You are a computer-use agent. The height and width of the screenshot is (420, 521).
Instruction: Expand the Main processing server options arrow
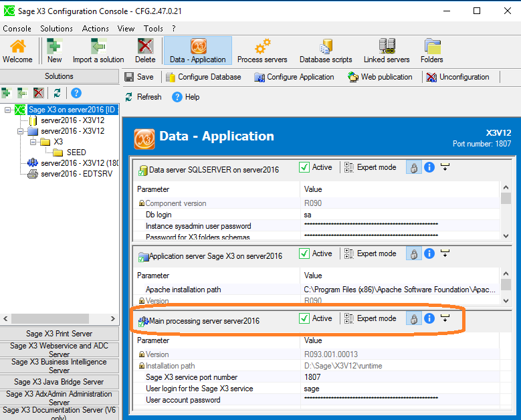(445, 318)
